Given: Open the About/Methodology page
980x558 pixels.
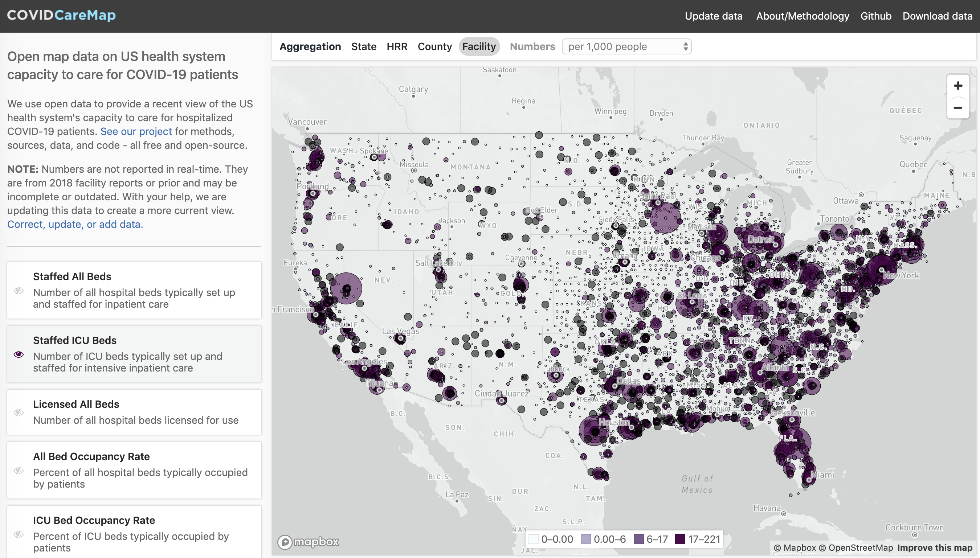Looking at the screenshot, I should pos(803,16).
